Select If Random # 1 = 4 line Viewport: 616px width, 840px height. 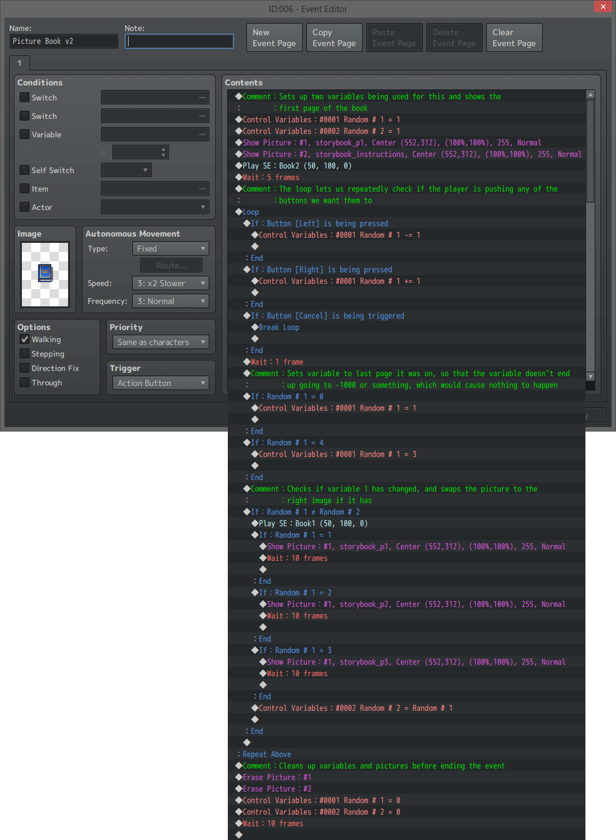tap(407, 442)
